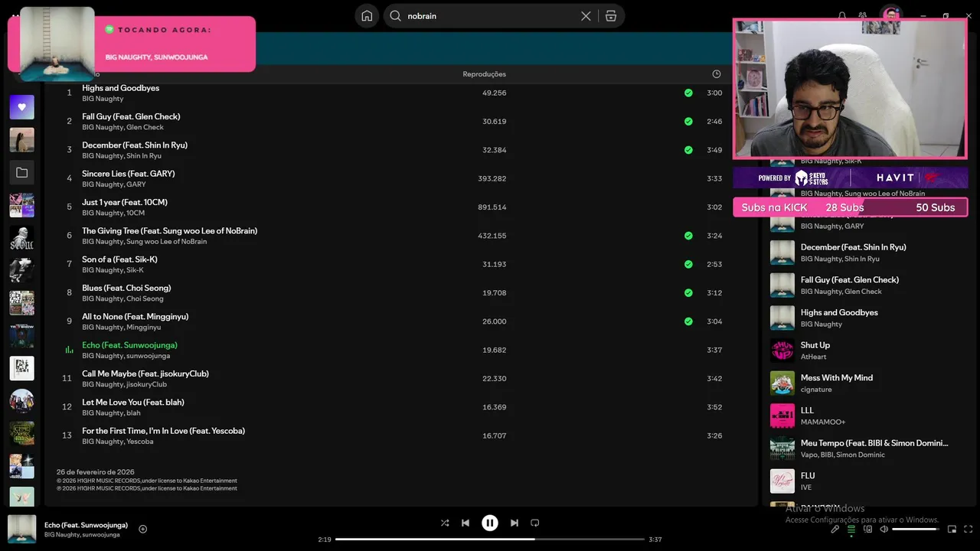The width and height of the screenshot is (980, 551).
Task: Toggle shuffle playback
Action: (445, 523)
